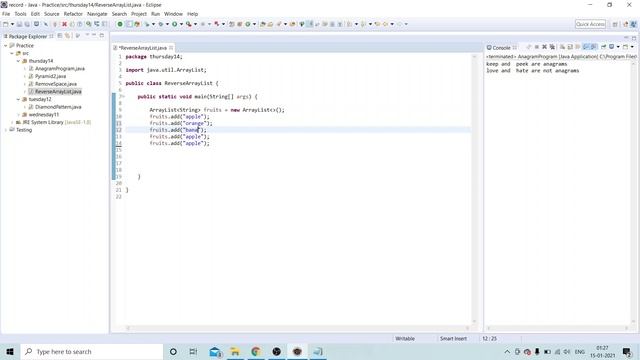Click the Open Type folder icon in toolbar
Screen dimensions: 640x360
263,24
